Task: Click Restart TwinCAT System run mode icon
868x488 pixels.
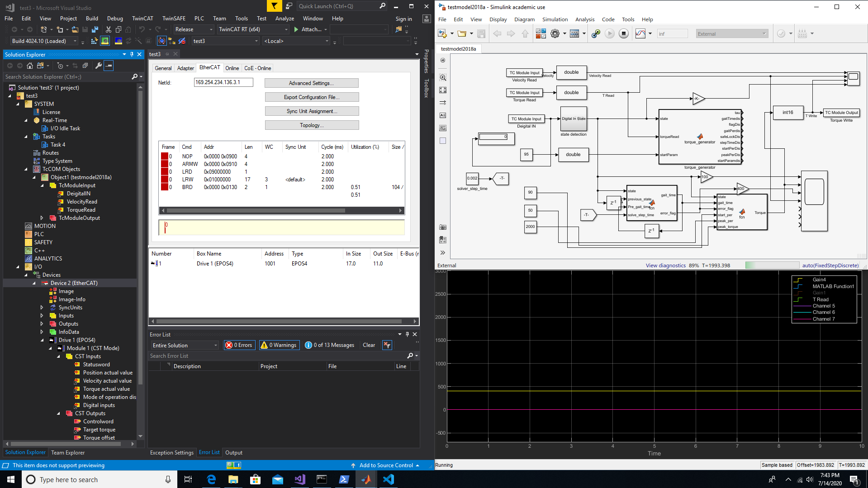Action: 105,41
